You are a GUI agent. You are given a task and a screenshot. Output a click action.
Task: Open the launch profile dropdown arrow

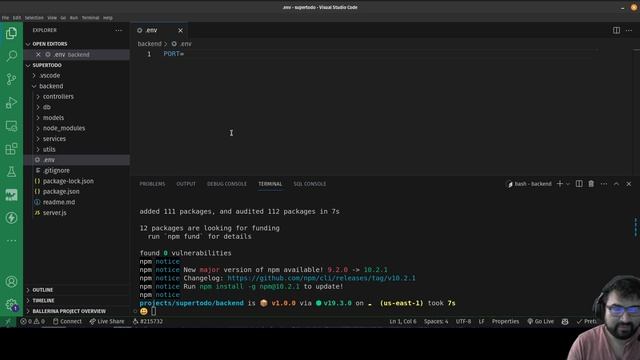tap(568, 184)
